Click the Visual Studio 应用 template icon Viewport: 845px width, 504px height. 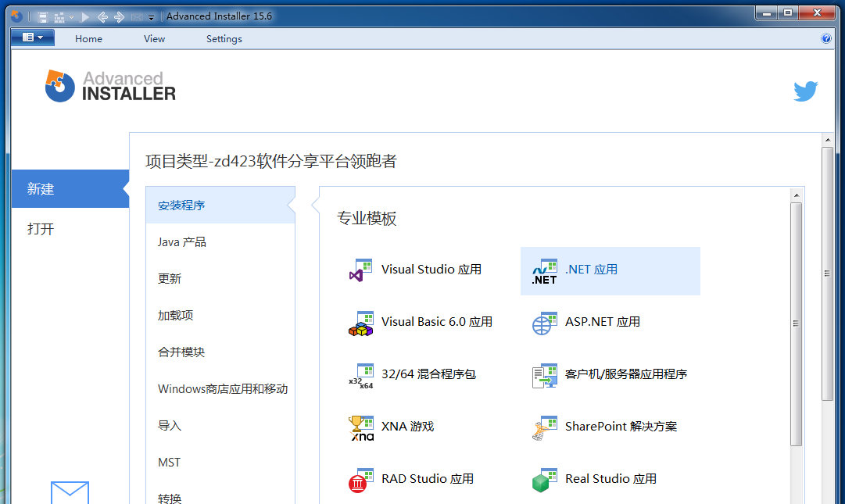point(360,270)
